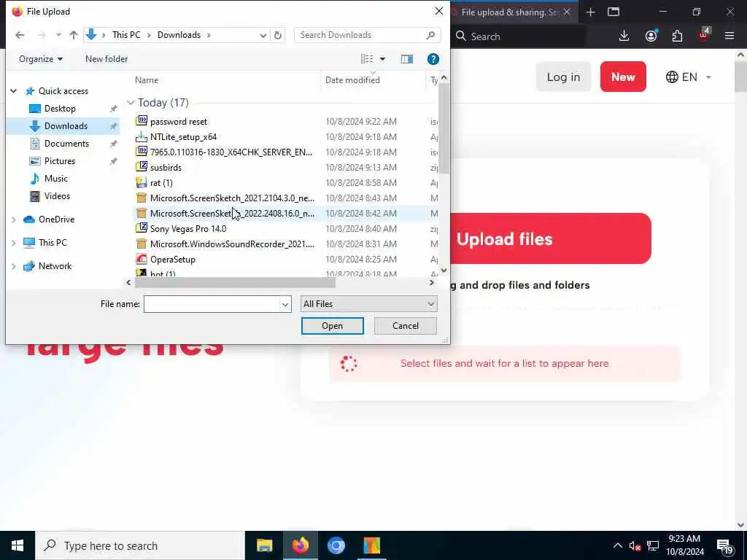Screen dimensions: 747x560
Task: Click Downloads in address breadcrumb
Action: pos(179,35)
